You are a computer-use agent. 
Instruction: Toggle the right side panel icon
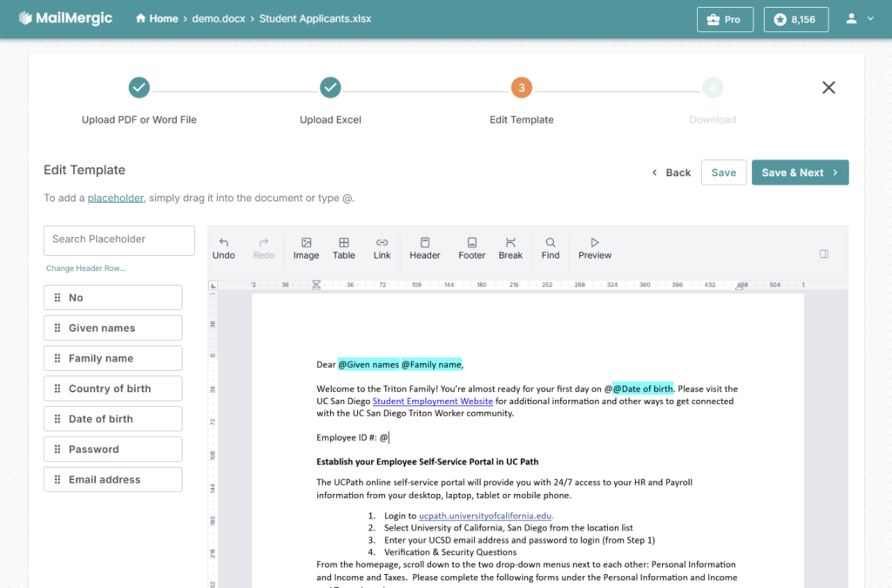point(824,254)
